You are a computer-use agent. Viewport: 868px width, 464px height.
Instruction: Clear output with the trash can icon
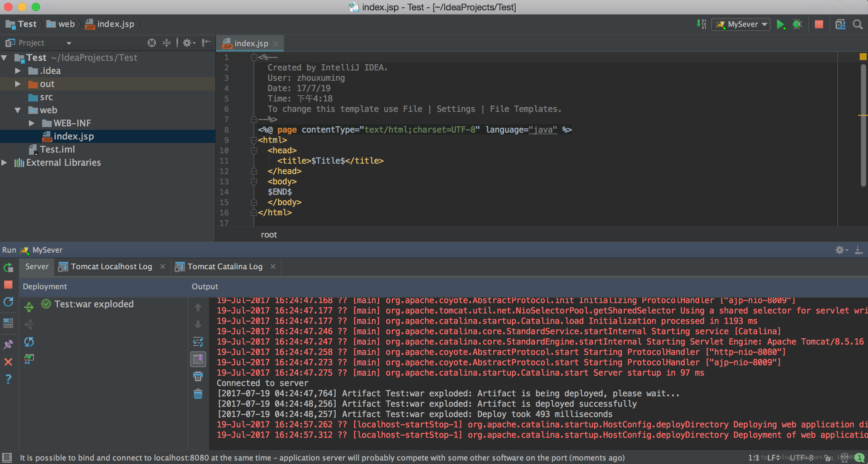coord(198,394)
